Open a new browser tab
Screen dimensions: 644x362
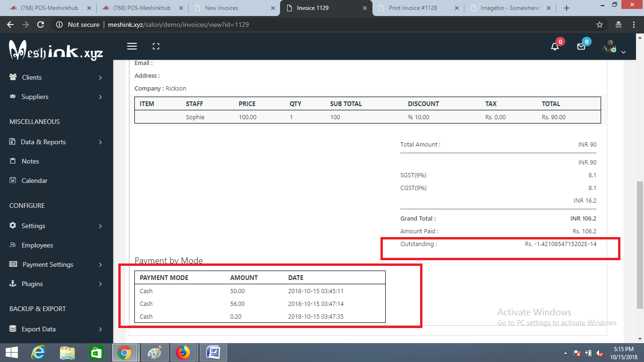tap(567, 8)
